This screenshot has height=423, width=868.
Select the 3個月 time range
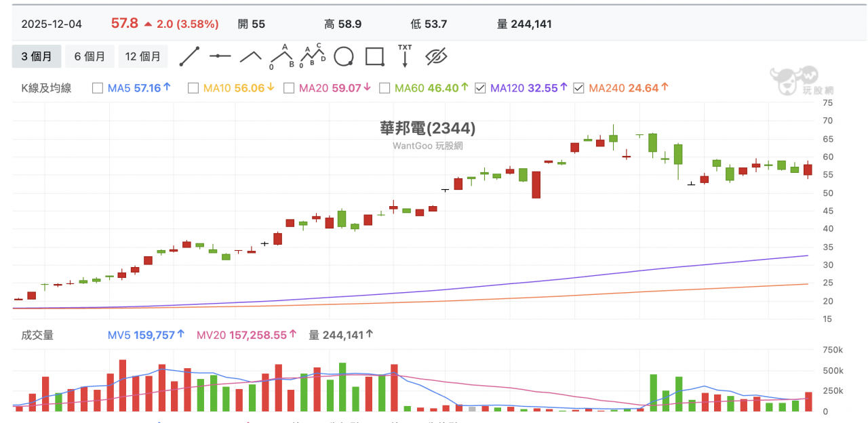click(37, 56)
